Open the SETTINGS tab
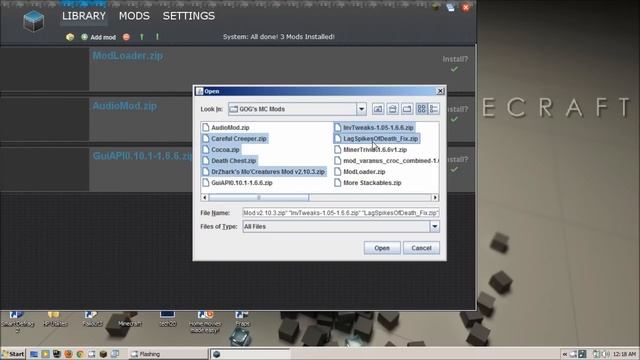This screenshot has height=360, width=640. pos(189,16)
